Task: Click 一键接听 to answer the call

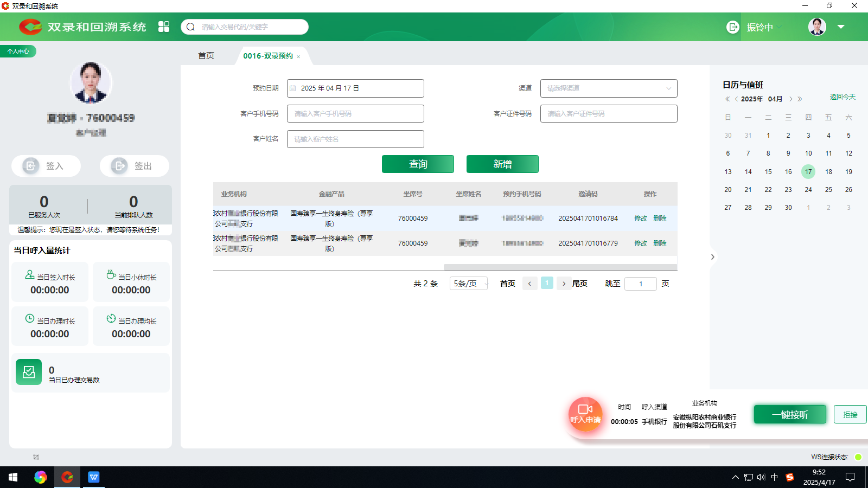Action: pos(790,415)
